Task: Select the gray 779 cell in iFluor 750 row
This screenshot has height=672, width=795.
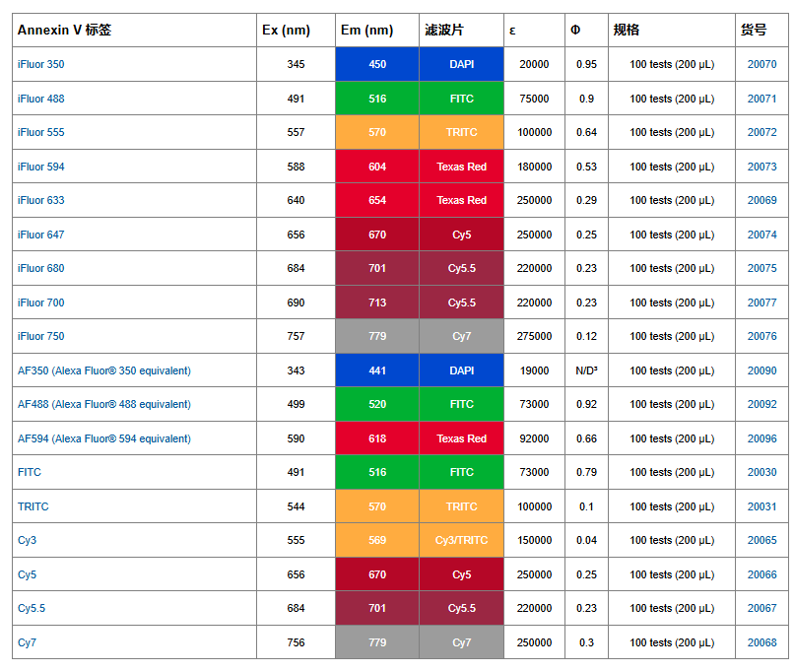Action: click(x=377, y=336)
